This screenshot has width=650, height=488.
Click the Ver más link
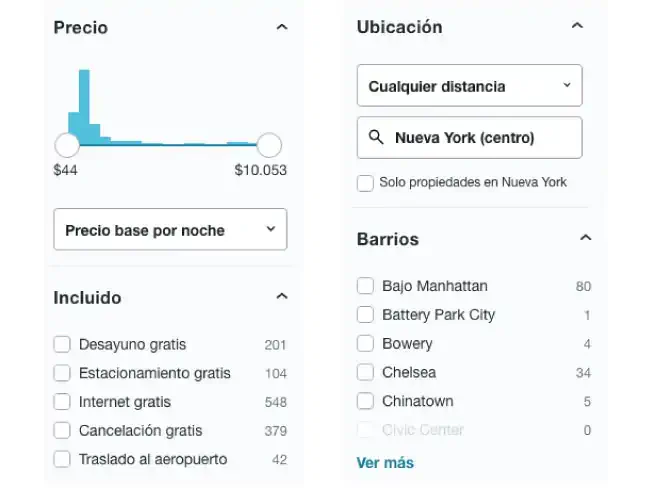385,463
